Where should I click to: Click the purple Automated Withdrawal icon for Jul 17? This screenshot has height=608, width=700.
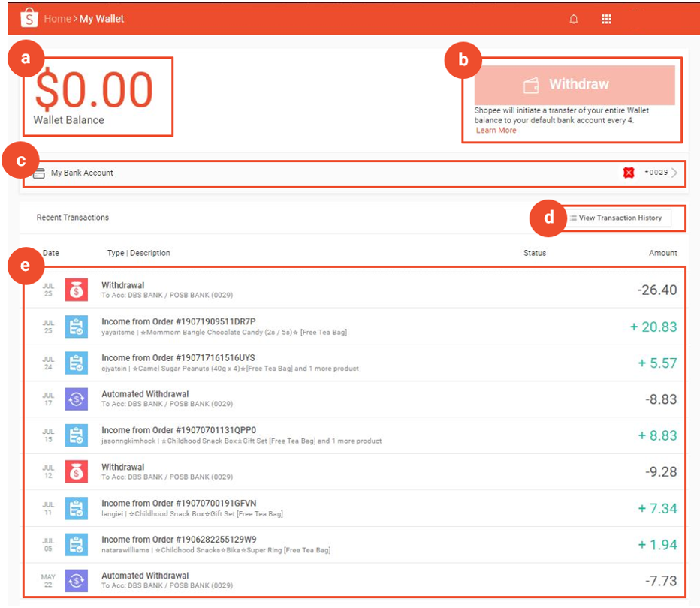(76, 399)
